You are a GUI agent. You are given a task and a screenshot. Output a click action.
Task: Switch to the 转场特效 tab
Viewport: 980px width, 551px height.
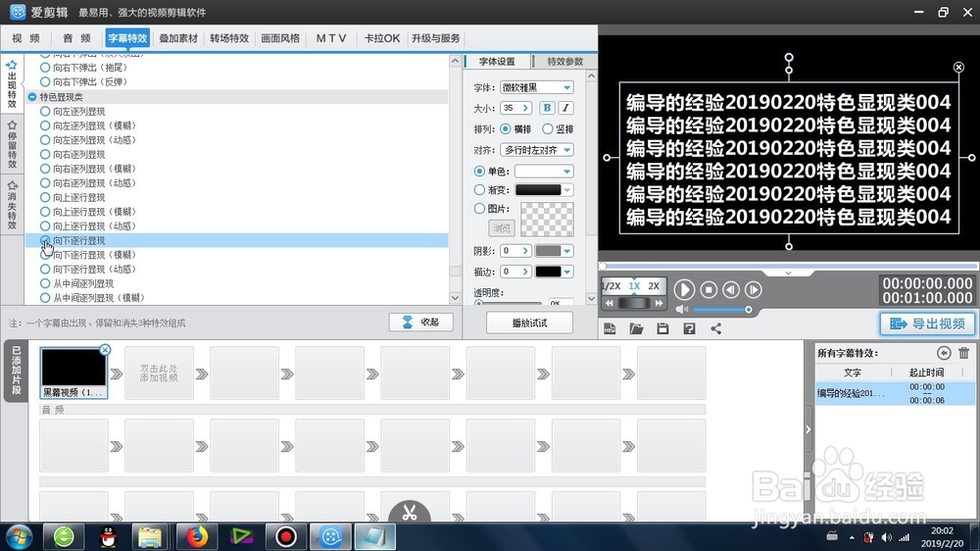tap(228, 38)
